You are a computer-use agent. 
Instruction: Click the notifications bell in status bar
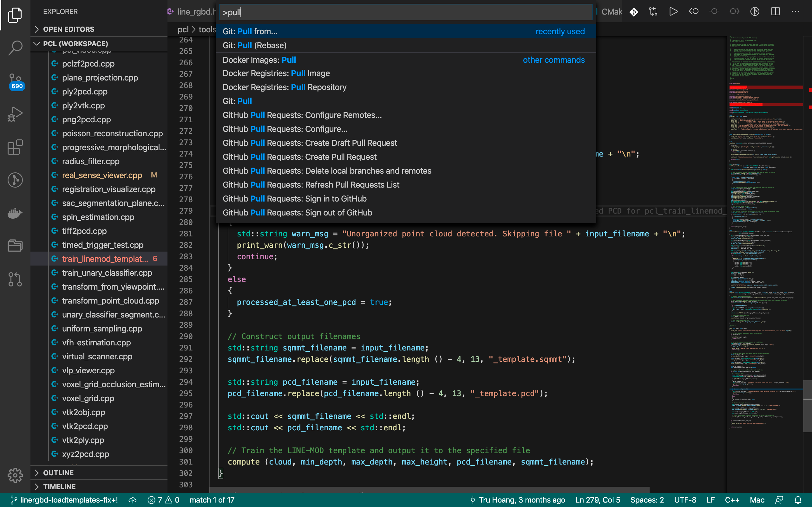(x=798, y=500)
